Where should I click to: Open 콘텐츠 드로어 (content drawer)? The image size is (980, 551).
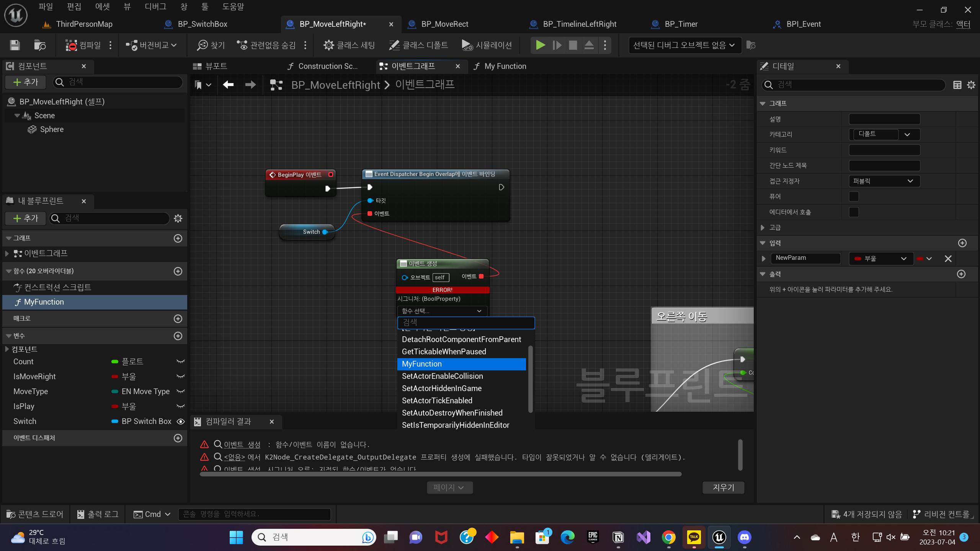[x=35, y=514]
